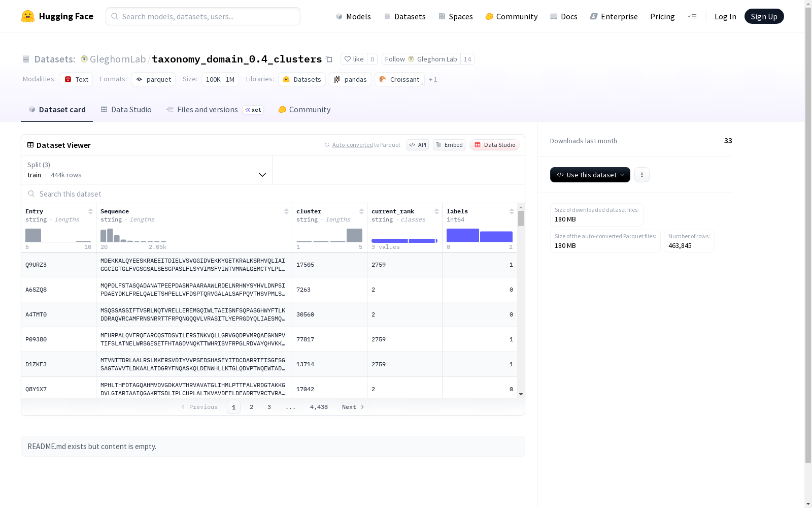Screen dimensions: 812x508
Task: Click the follower count 14
Action: tap(467, 59)
